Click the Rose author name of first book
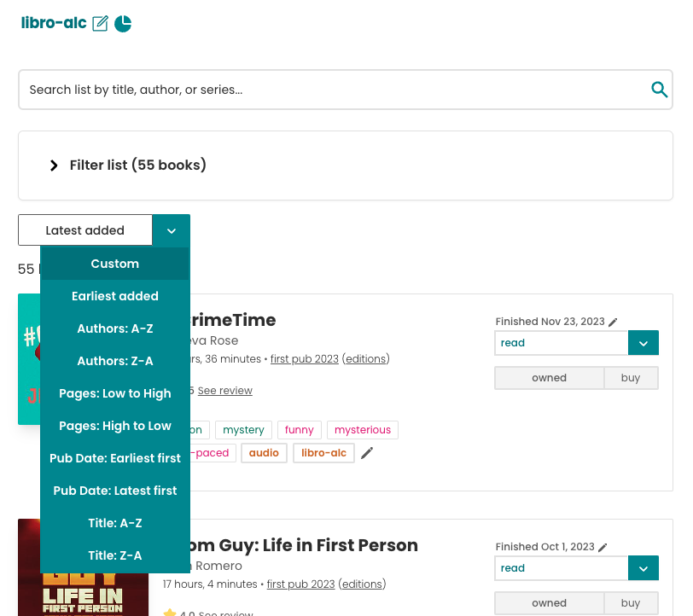The width and height of the screenshot is (693, 616). [214, 340]
